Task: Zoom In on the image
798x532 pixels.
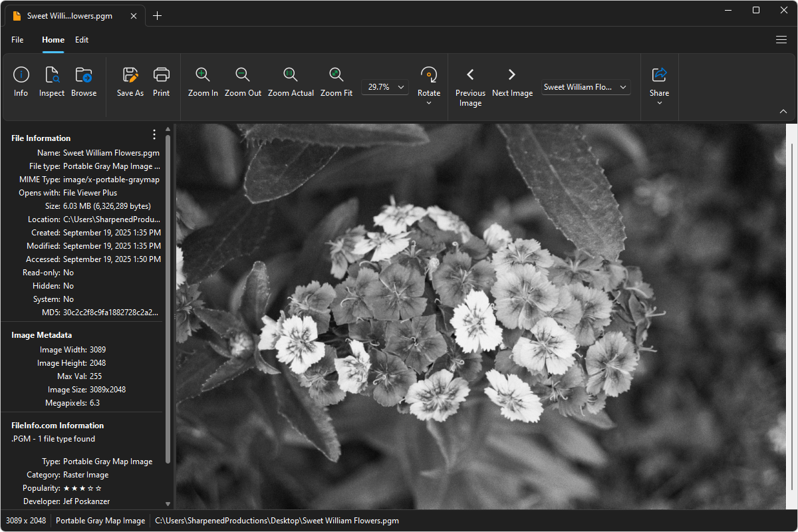Action: [203, 75]
